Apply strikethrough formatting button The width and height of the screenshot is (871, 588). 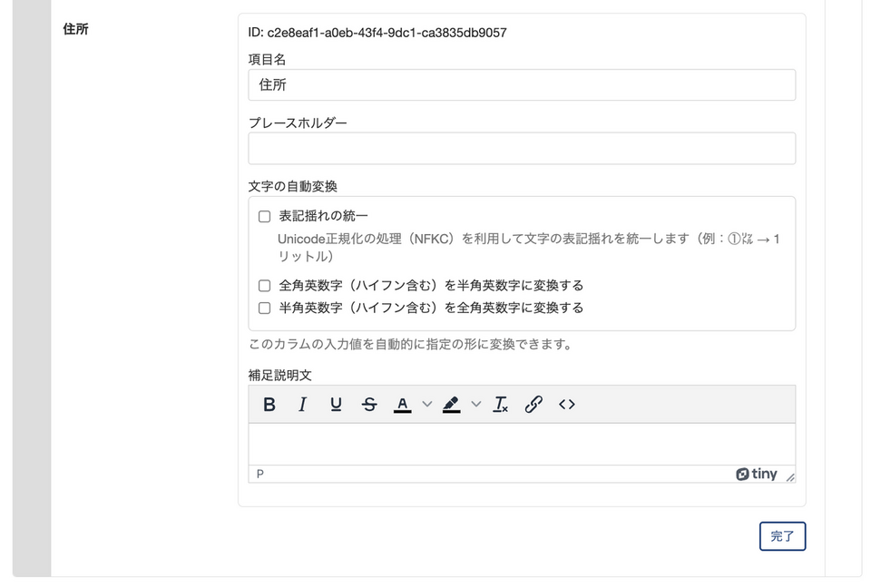tap(369, 405)
